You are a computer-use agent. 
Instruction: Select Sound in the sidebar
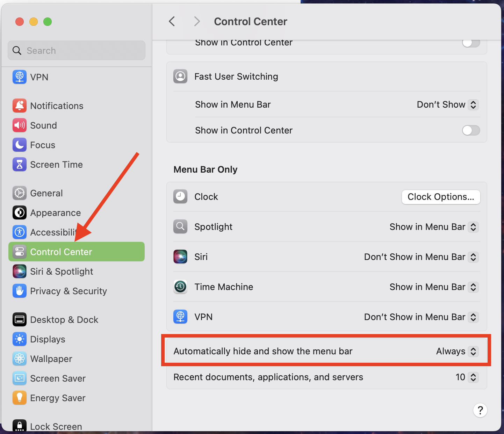(77, 125)
